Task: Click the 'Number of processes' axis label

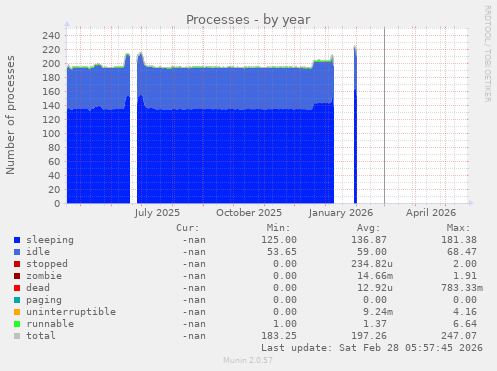Action: coord(10,115)
